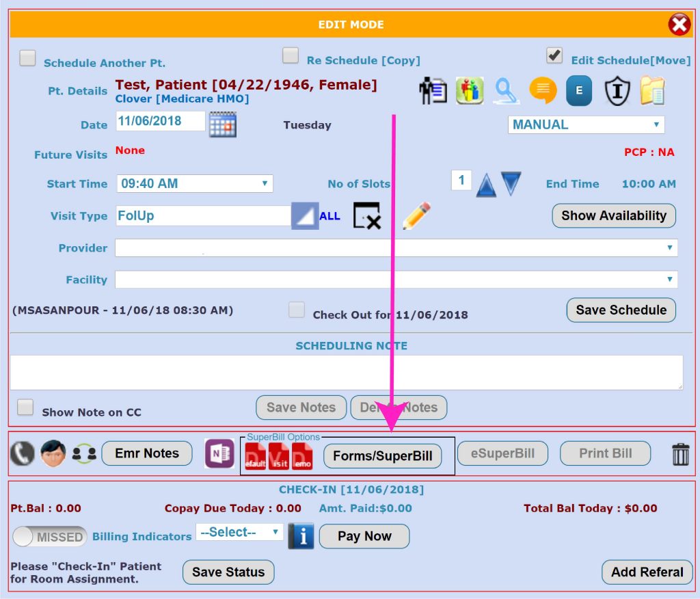Screen dimensions: 700x599
Task: Open the Start Time dropdown
Action: click(194, 183)
